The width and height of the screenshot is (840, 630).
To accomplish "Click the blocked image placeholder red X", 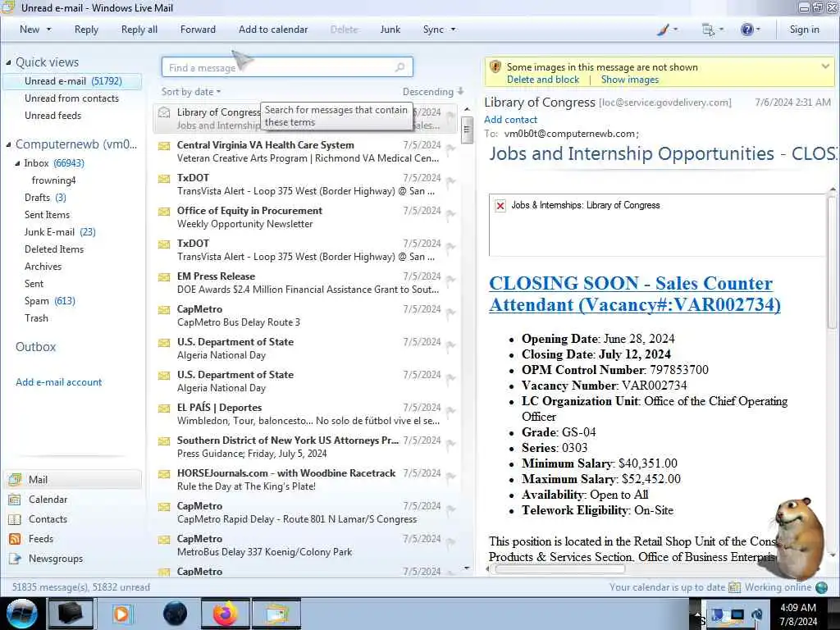I will [x=500, y=206].
